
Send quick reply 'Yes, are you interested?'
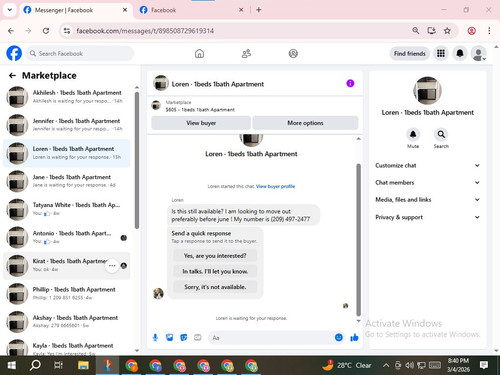[x=215, y=256]
